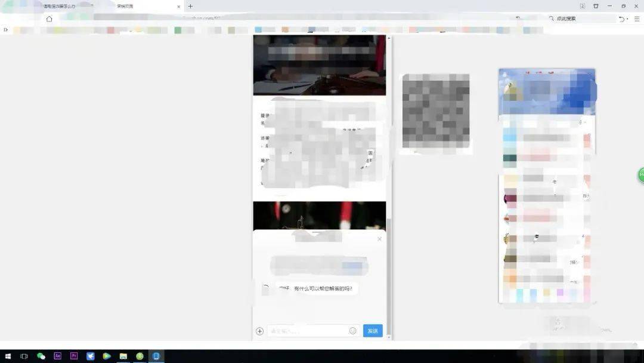Click the 点此搜索 search box
644x363 pixels.
point(581,19)
